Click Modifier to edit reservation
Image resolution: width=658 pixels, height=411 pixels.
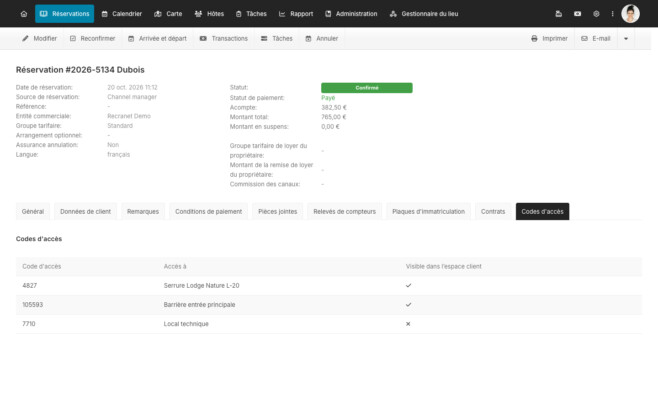[39, 39]
